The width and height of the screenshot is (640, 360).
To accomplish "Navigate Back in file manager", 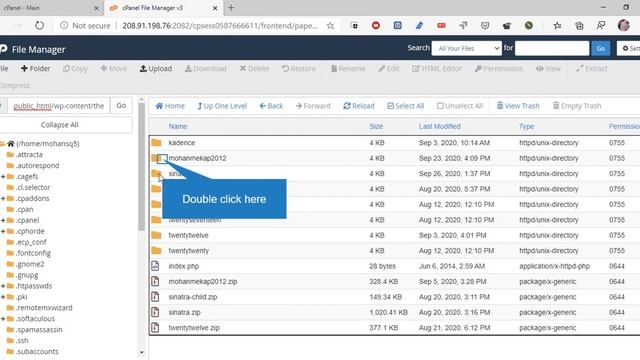I will (x=271, y=106).
